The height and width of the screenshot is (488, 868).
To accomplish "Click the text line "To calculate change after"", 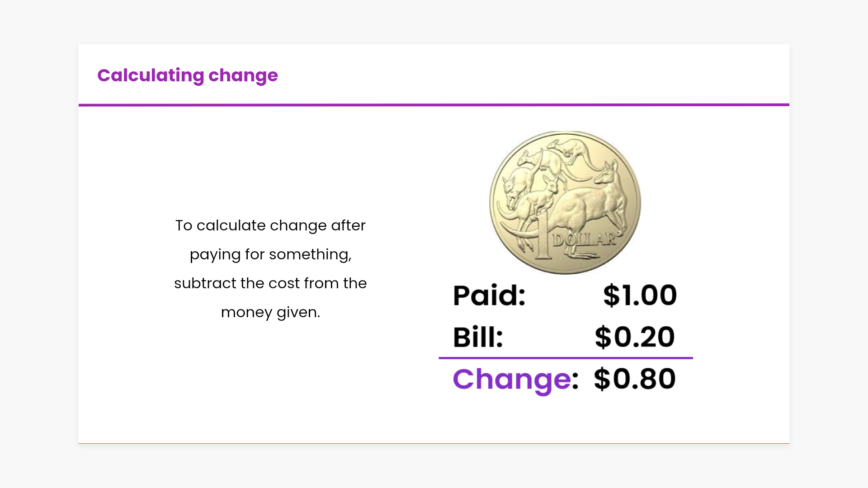I will pos(270,225).
